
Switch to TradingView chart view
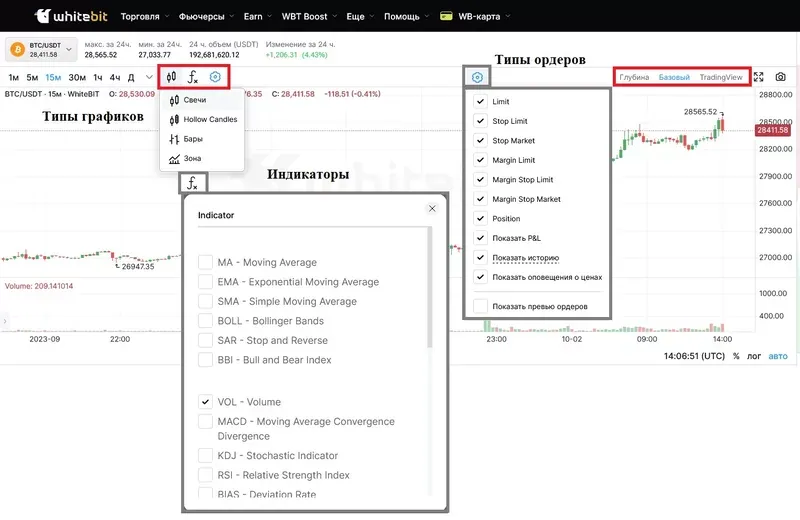pos(721,77)
